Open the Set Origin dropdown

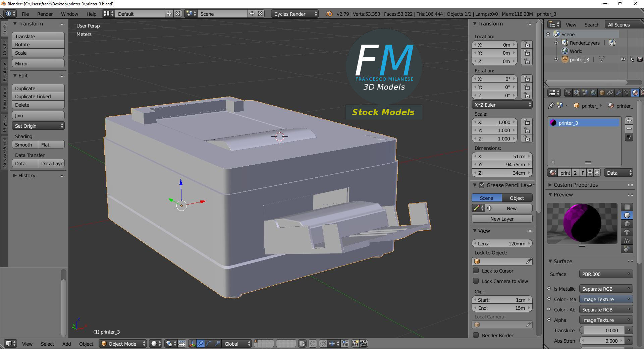pyautogui.click(x=38, y=126)
